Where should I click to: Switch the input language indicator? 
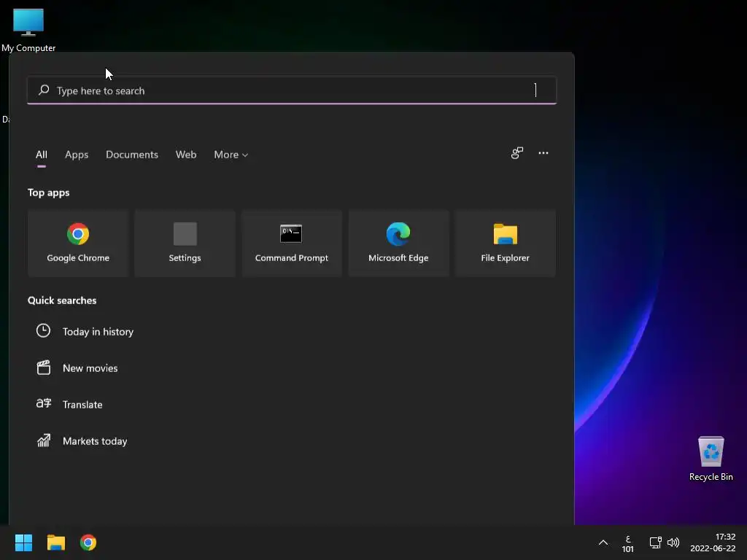click(x=628, y=544)
